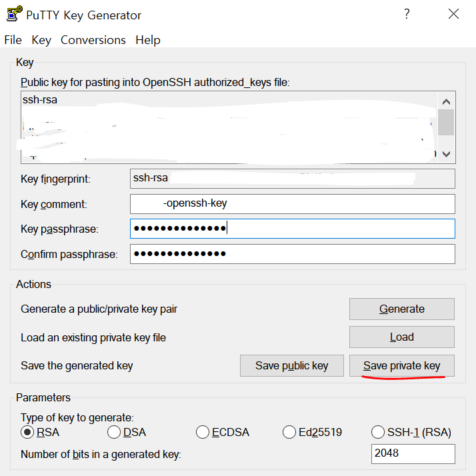
Task: Click Save private key button
Action: click(401, 365)
